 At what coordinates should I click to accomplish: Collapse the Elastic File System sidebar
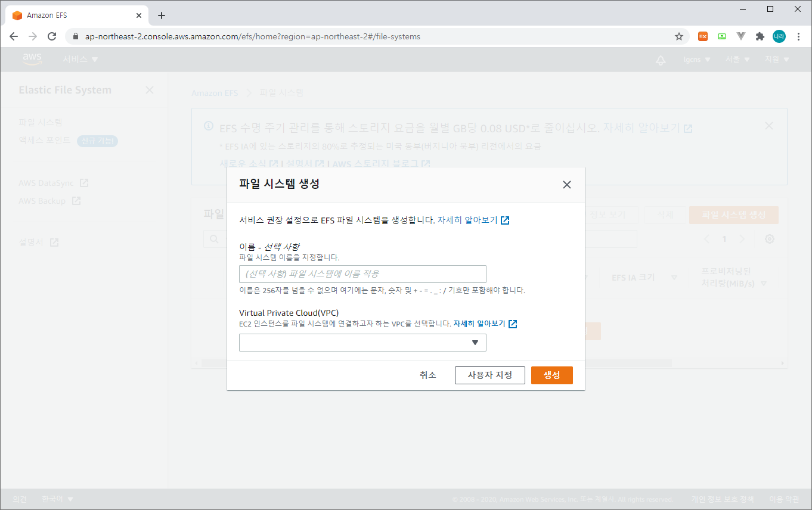[150, 90]
